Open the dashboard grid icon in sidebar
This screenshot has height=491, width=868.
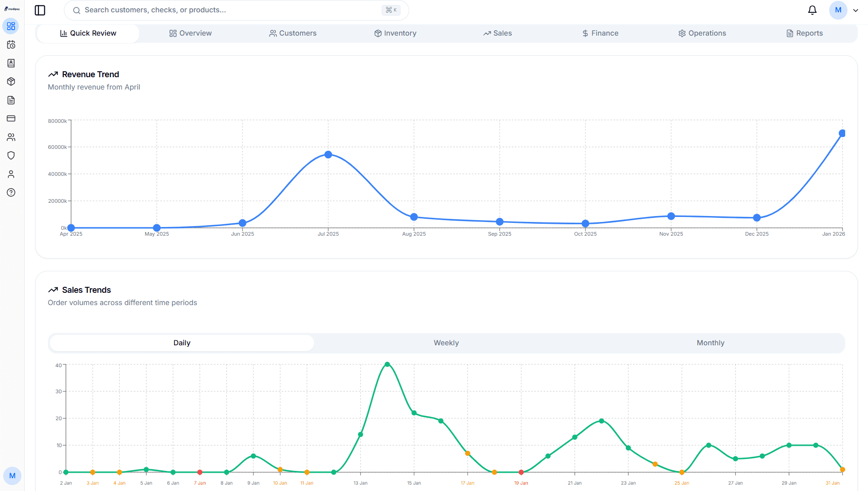[x=11, y=26]
